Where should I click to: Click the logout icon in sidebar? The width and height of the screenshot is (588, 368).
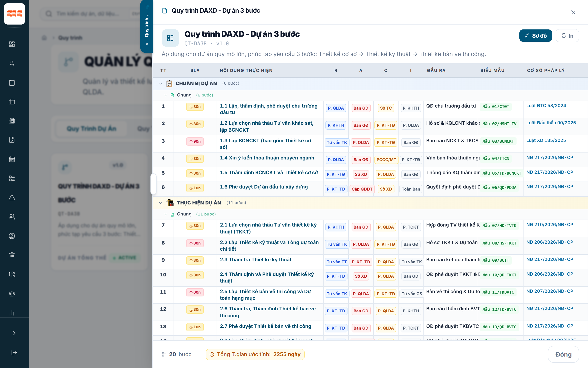pyautogui.click(x=14, y=352)
